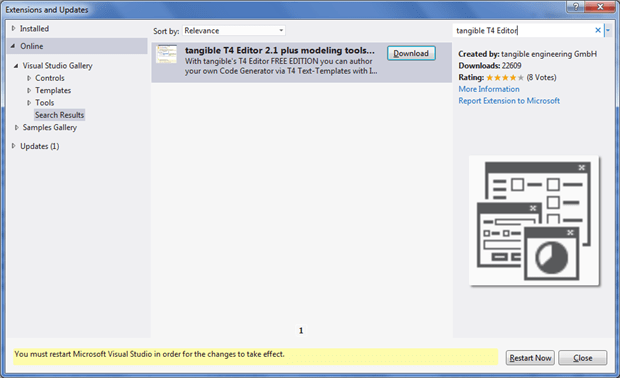Image resolution: width=620 pixels, height=378 pixels.
Task: Clear the search box with X icon
Action: (x=598, y=30)
